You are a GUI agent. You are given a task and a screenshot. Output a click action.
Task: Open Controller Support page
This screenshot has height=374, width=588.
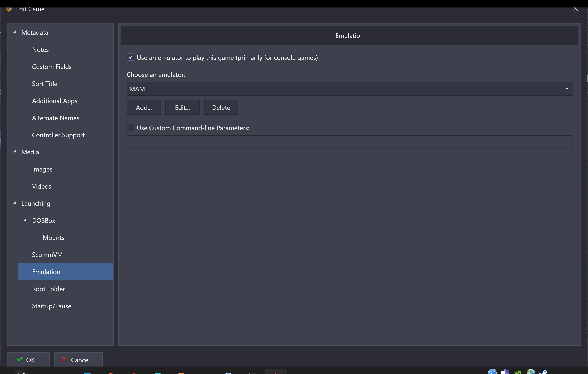pos(58,135)
